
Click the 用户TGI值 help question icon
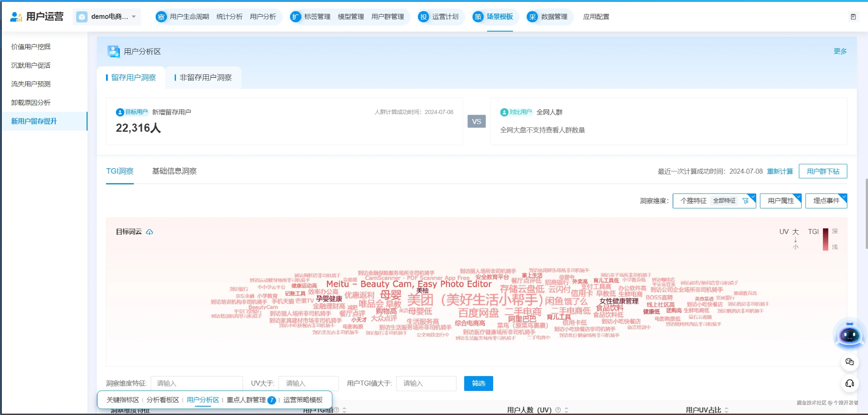(336, 410)
